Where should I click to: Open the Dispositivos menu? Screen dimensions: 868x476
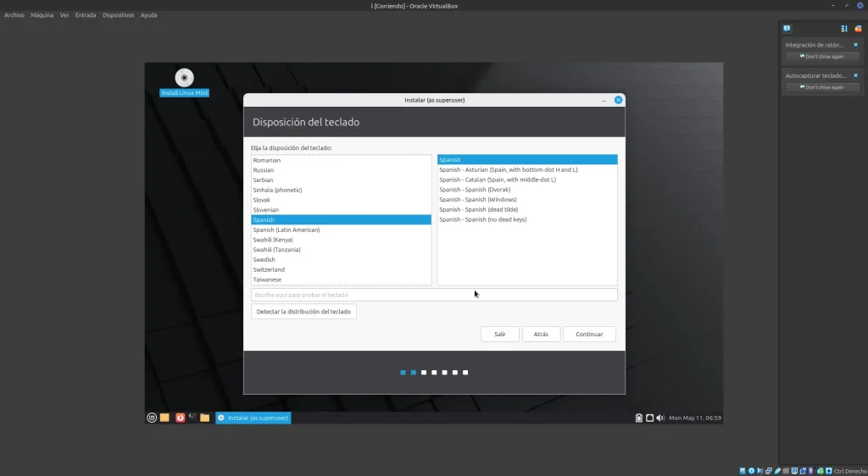[x=118, y=15]
